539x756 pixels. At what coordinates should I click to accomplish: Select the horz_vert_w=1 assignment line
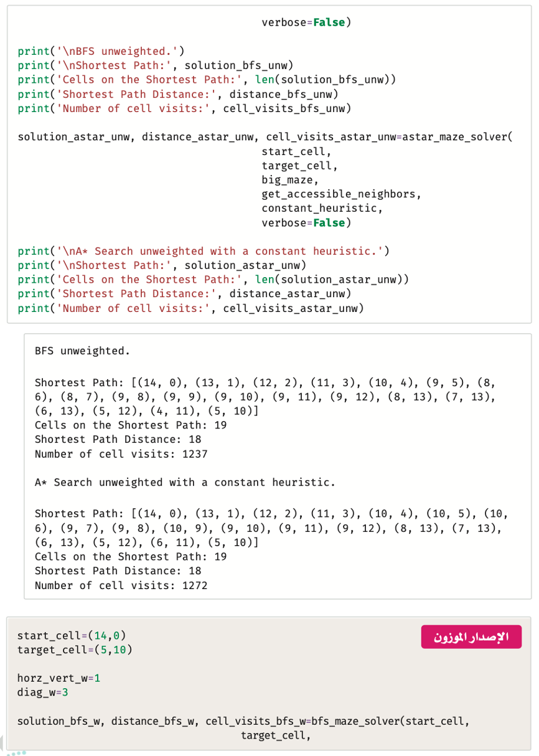click(59, 678)
